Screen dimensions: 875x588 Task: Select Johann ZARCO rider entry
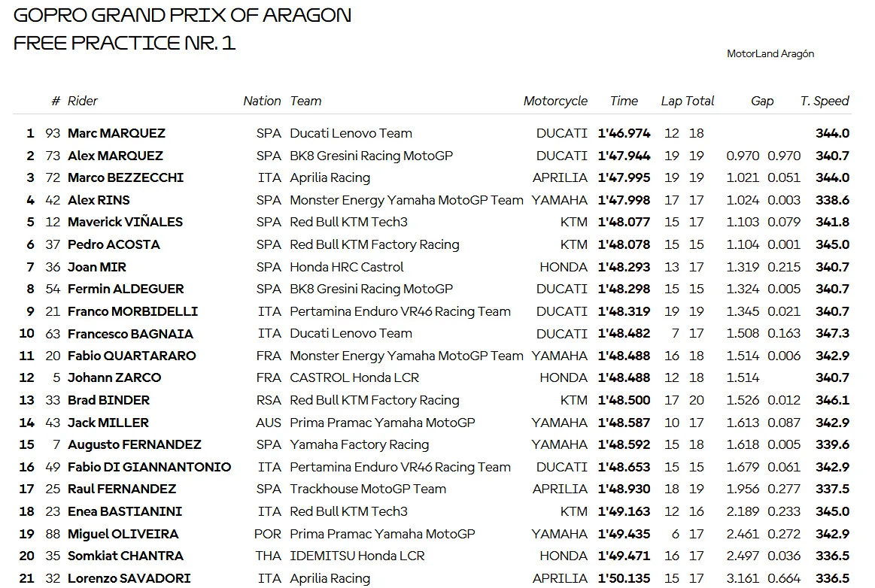click(114, 377)
